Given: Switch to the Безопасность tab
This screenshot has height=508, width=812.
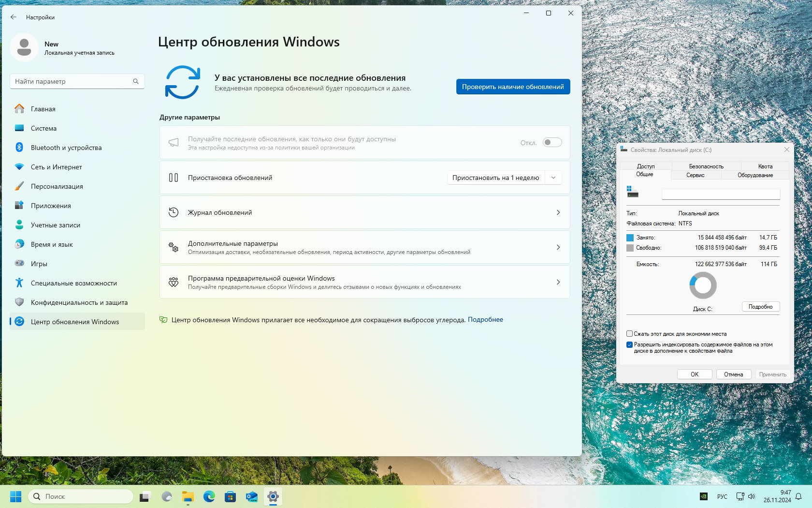Looking at the screenshot, I should (x=706, y=166).
